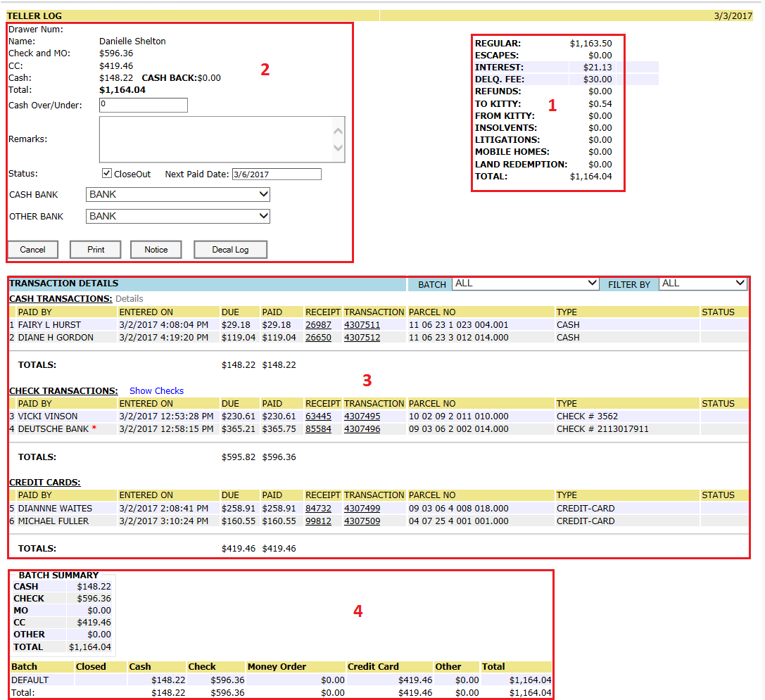Open transaction 4307509 link
This screenshot has width=765, height=700.
click(362, 521)
